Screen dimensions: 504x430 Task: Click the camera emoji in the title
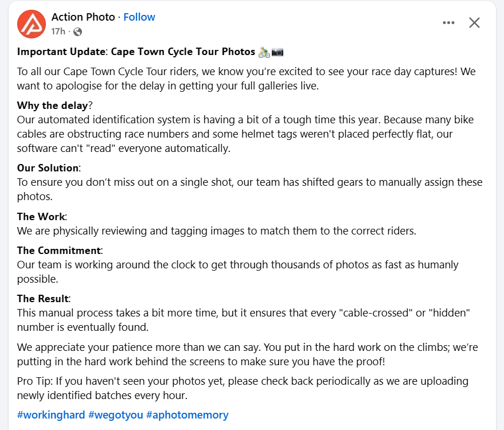tap(278, 52)
